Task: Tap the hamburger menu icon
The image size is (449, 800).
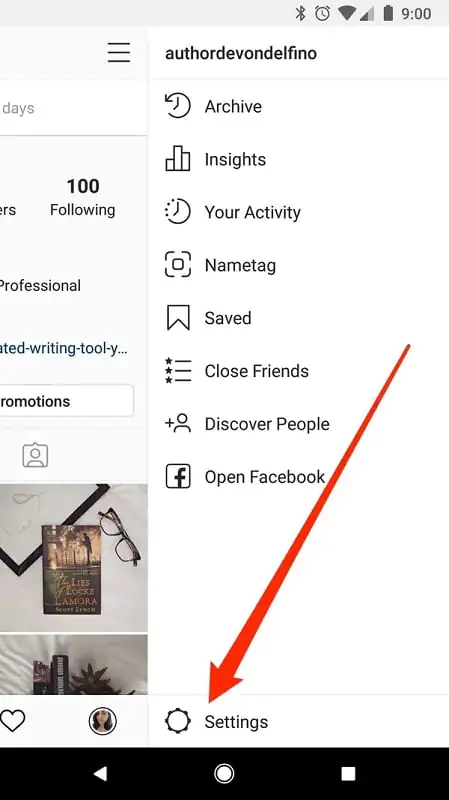Action: (119, 52)
